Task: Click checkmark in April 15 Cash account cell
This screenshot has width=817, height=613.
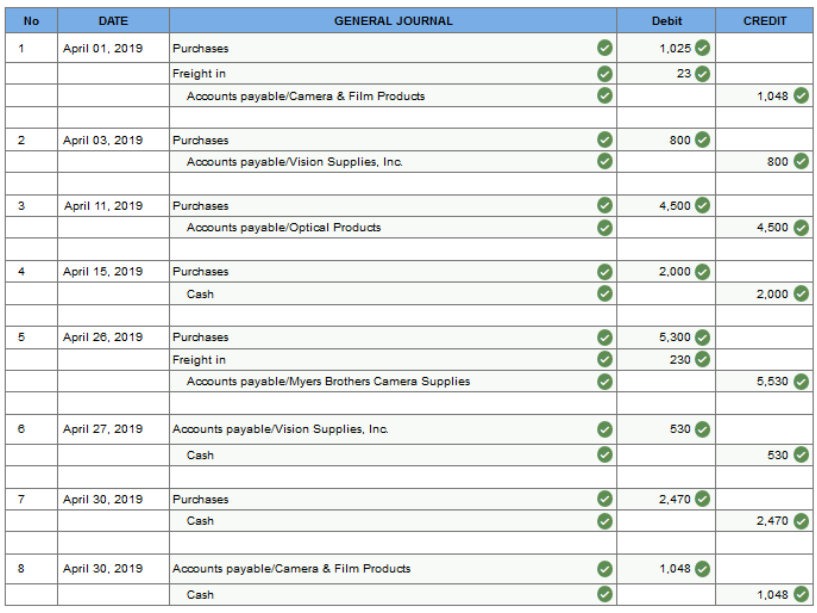Action: [x=604, y=293]
